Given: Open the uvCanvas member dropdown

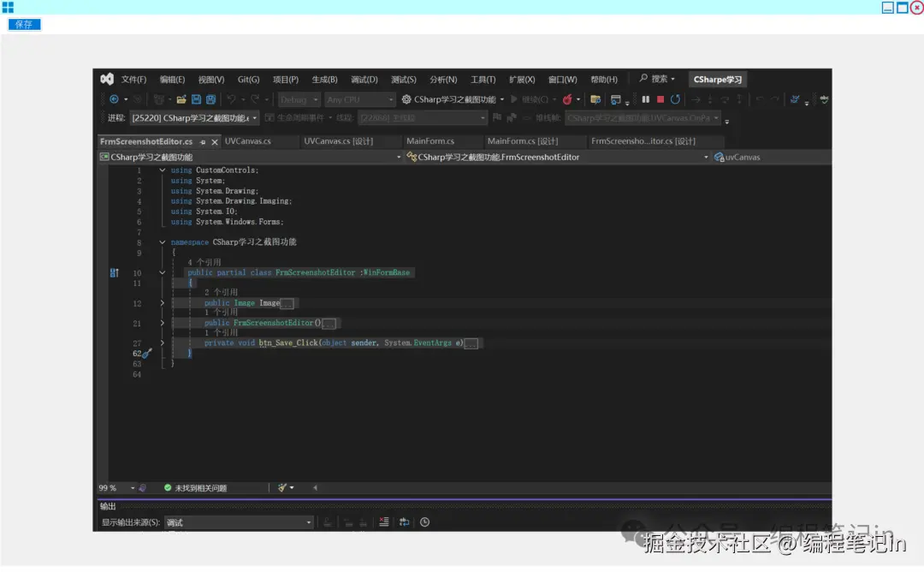Looking at the screenshot, I should coord(772,157).
